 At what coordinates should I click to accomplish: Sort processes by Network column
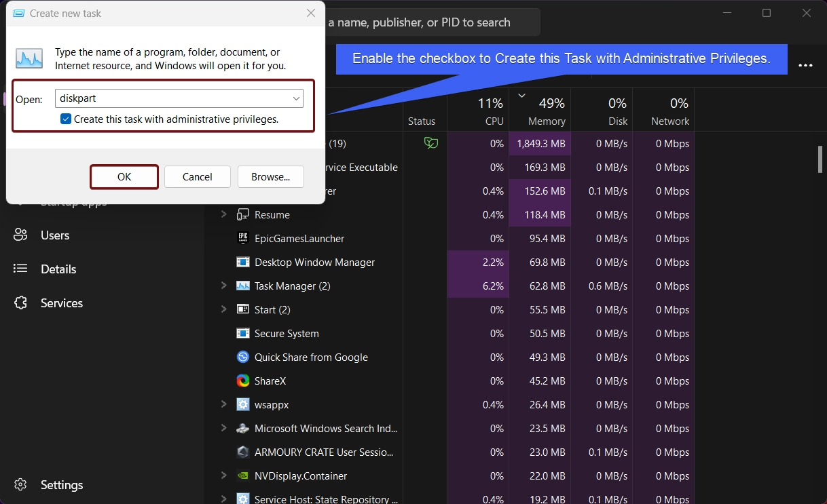(x=663, y=111)
